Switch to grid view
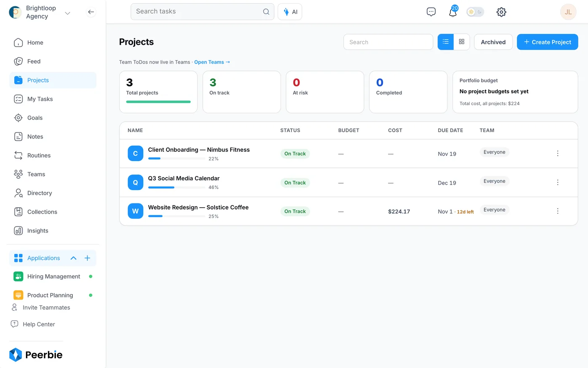This screenshot has height=368, width=588. tap(462, 42)
